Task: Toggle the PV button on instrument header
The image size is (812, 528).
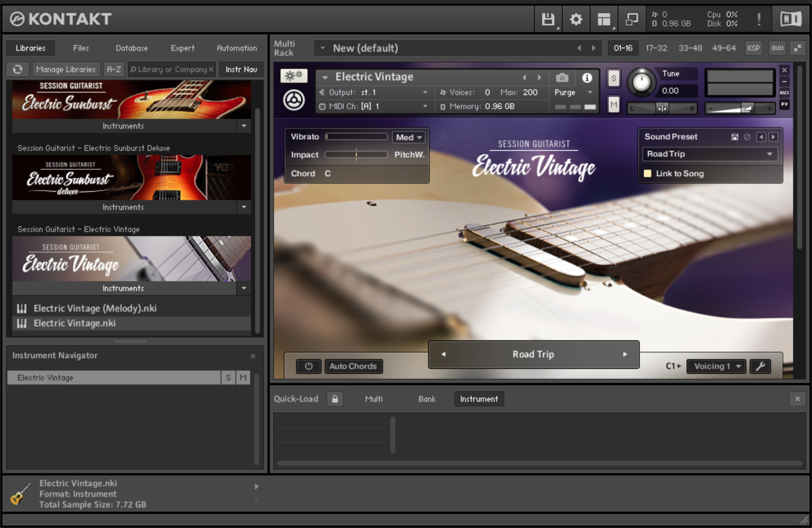Action: 784,104
